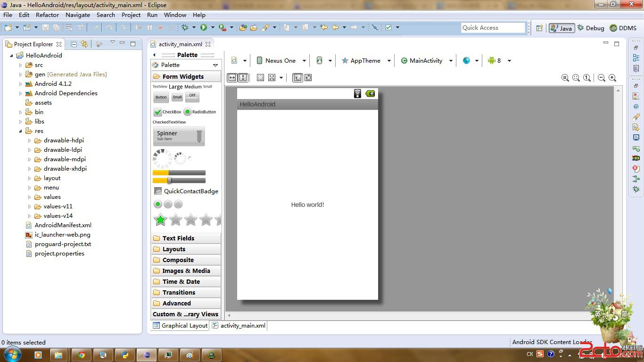Open the Layouts palette category
The height and width of the screenshot is (362, 644).
173,249
